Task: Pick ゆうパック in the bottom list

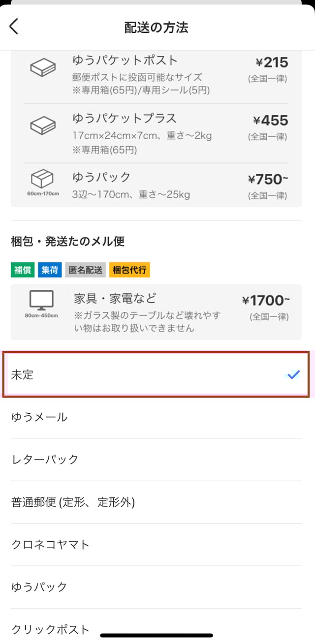Action: [39, 586]
